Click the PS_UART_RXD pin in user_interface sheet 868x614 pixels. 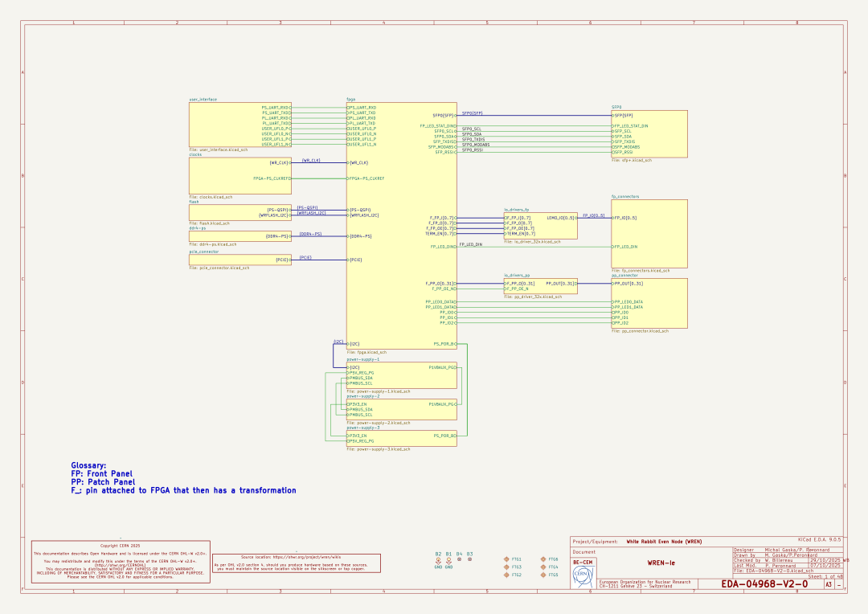coord(275,108)
